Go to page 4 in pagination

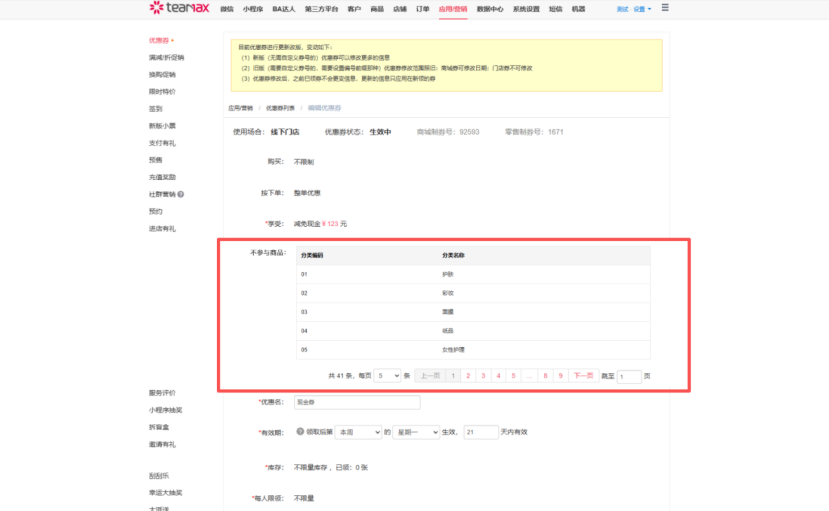tap(499, 376)
